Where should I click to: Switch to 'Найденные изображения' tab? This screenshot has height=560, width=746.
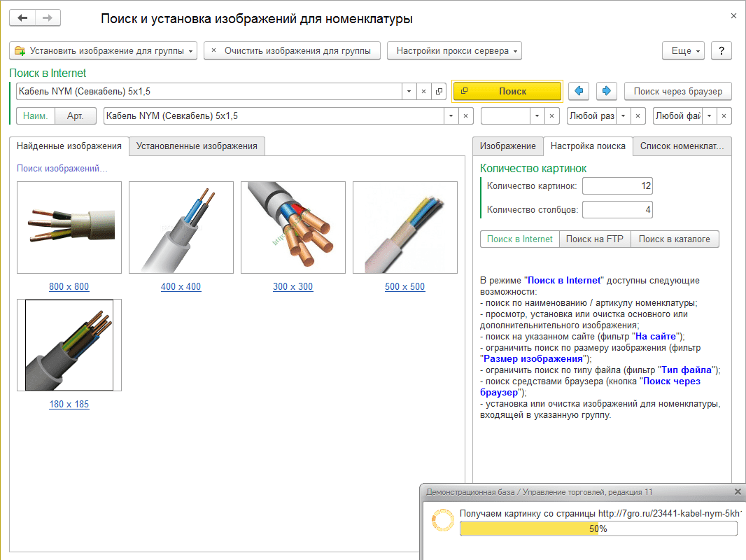tap(69, 146)
